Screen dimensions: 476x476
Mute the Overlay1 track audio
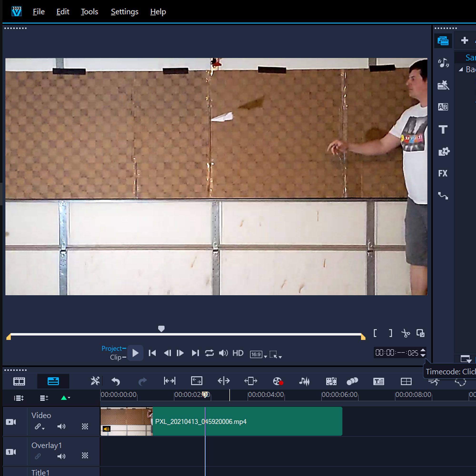click(x=61, y=456)
